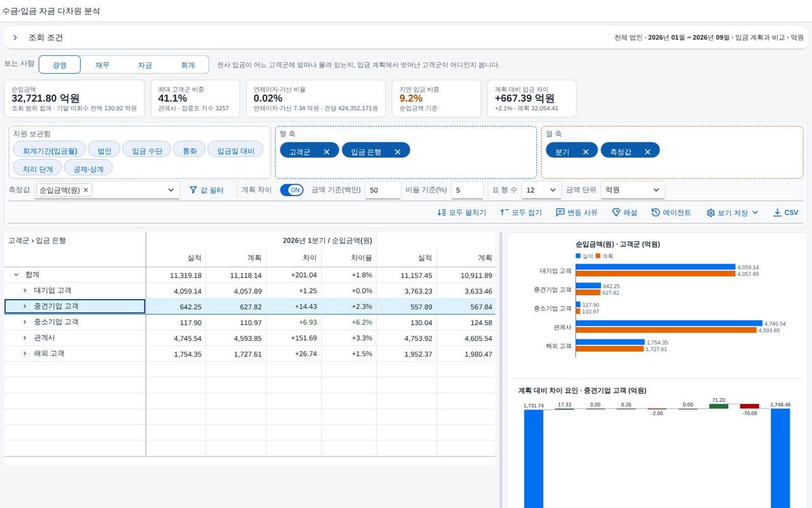Focus the 비율 기준(%) input field
The height and width of the screenshot is (508, 812).
coord(467,190)
